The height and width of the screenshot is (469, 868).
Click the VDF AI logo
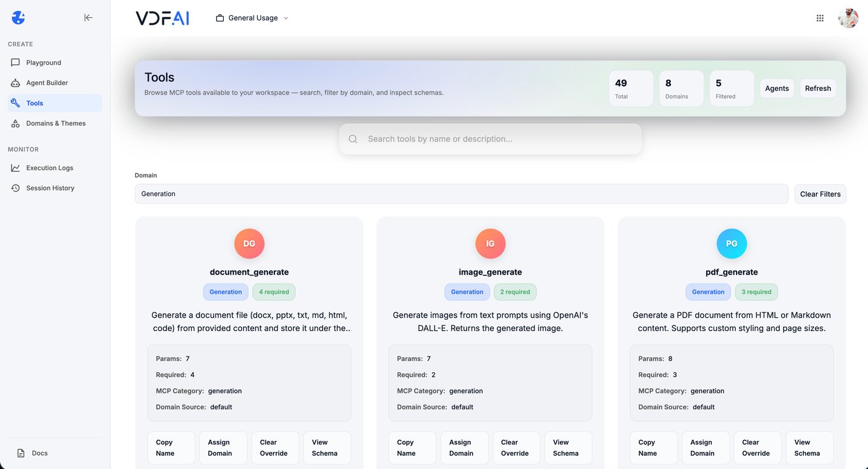click(162, 18)
